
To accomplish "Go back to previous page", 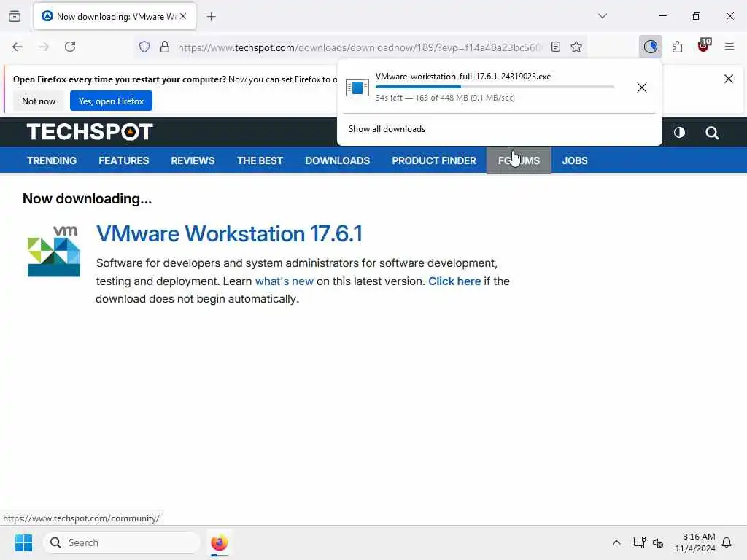I will [18, 47].
